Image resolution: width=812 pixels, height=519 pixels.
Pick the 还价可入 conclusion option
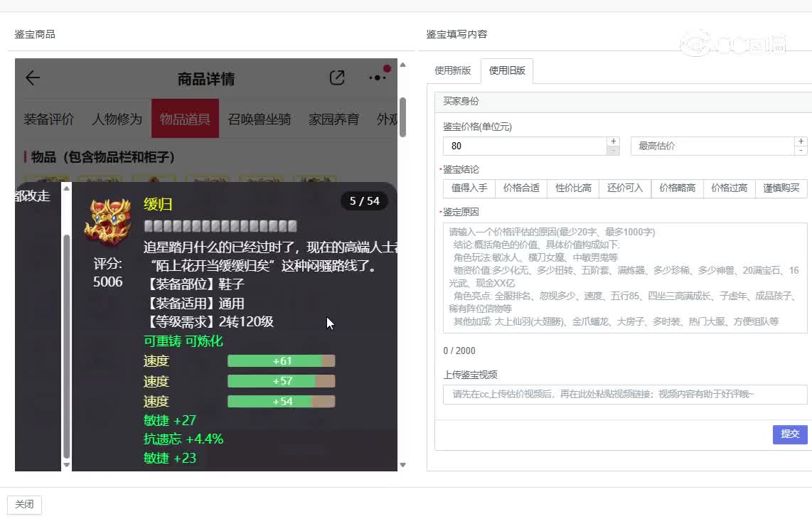point(625,188)
